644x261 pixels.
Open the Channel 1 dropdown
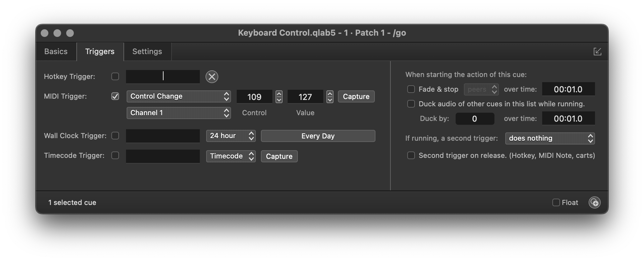178,113
